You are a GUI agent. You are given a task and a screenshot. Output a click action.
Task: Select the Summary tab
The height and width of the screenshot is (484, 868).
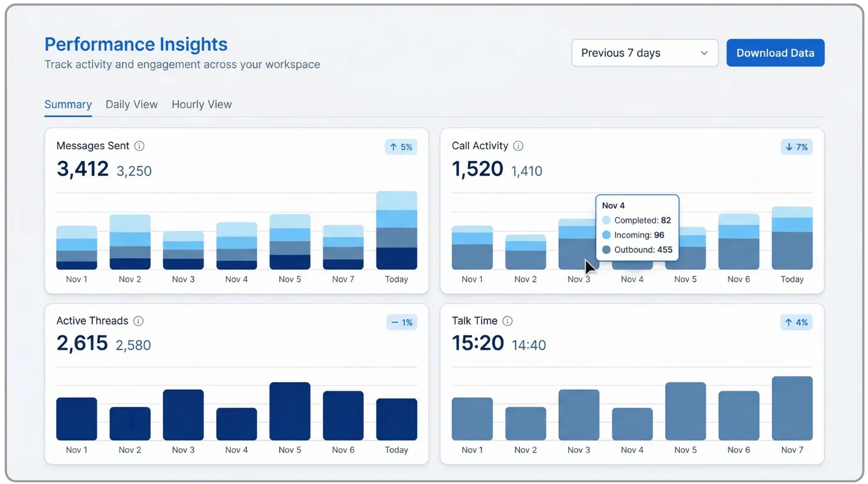pos(68,104)
